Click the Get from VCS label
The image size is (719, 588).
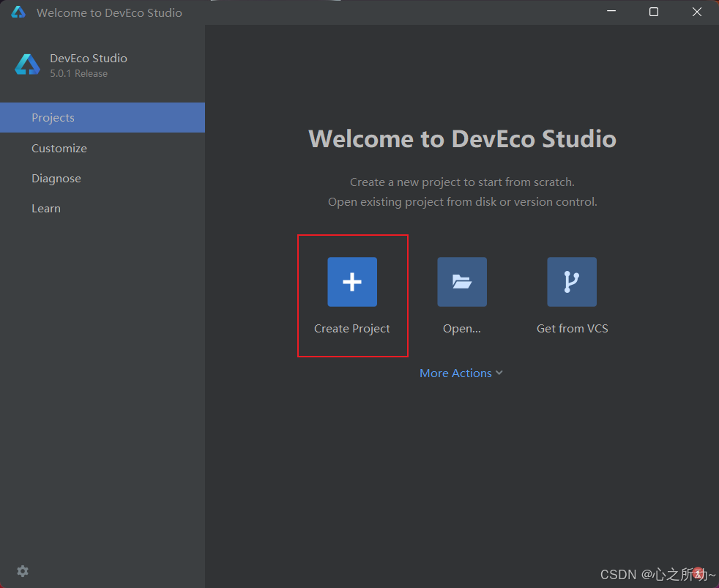coord(572,328)
